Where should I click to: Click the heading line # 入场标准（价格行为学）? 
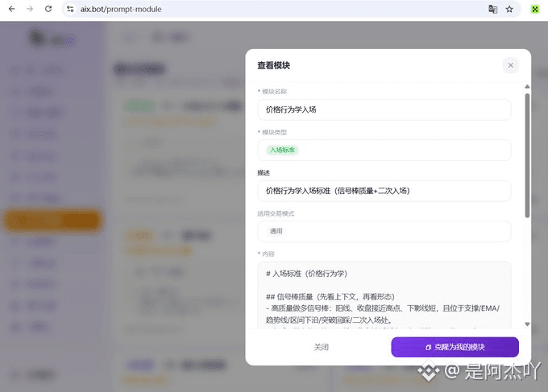306,274
